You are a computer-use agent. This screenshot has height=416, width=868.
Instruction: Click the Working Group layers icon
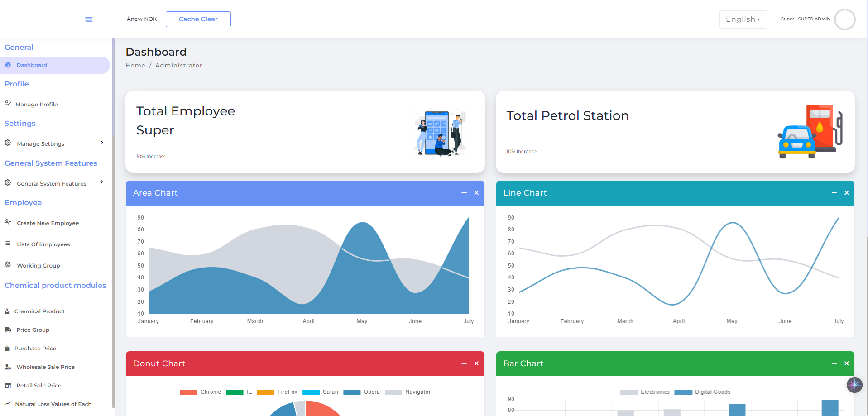(x=8, y=265)
